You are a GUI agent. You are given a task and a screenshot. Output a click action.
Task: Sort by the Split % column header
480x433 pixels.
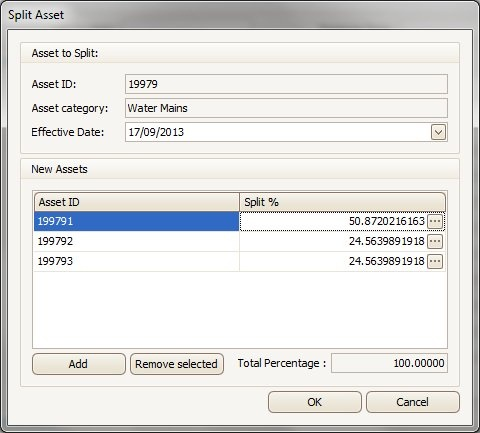(x=342, y=202)
